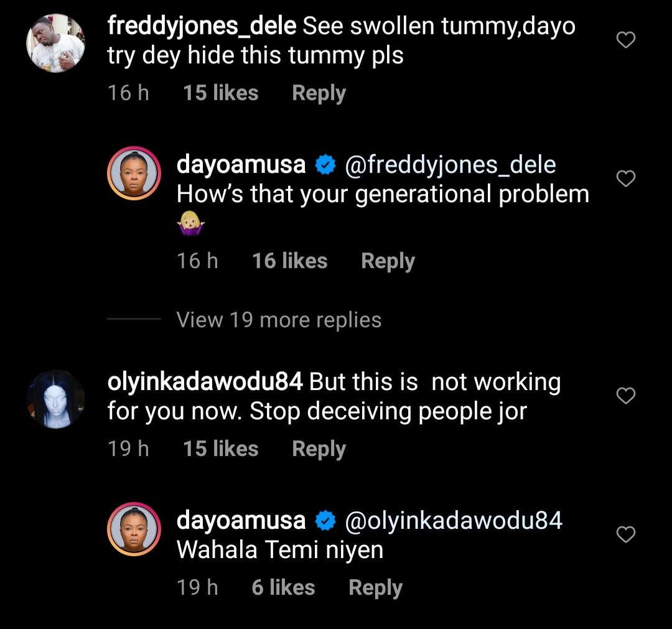Open olyinkadawodu84 username link
This screenshot has width=672, height=629.
coord(205,382)
